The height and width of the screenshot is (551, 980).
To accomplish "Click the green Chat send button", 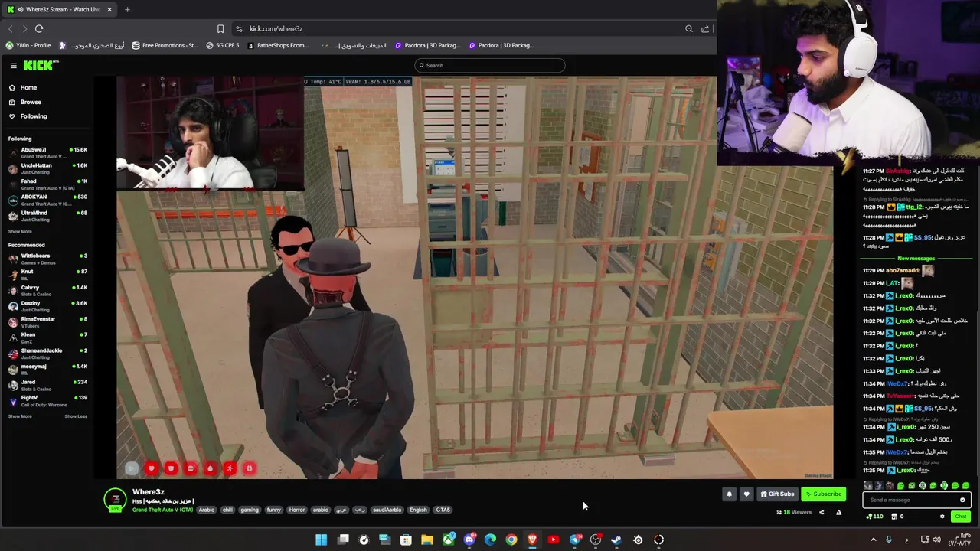I will point(961,517).
